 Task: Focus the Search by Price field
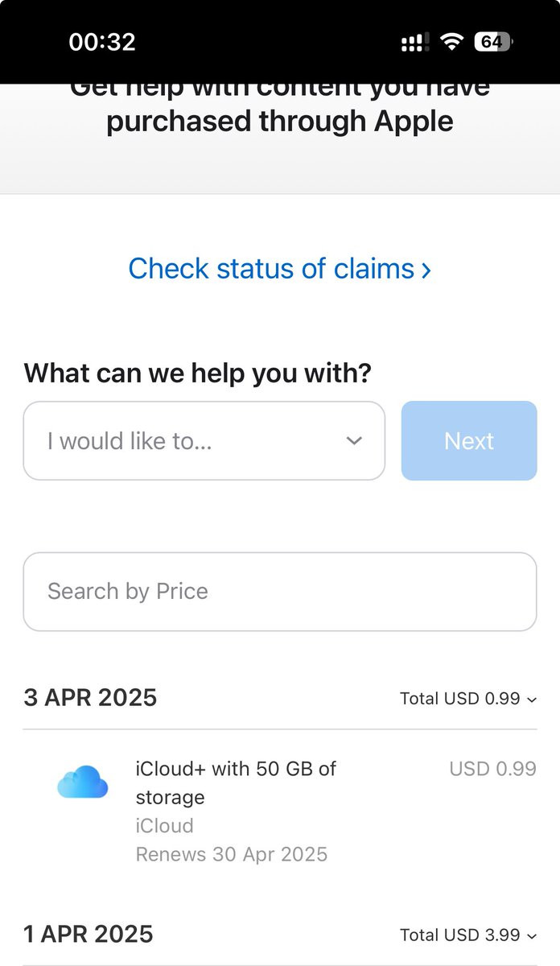(x=279, y=592)
